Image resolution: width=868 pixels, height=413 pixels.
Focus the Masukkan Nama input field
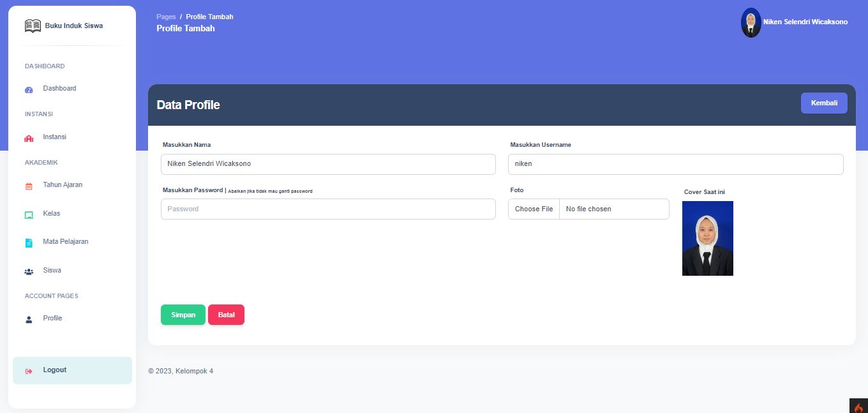[328, 164]
